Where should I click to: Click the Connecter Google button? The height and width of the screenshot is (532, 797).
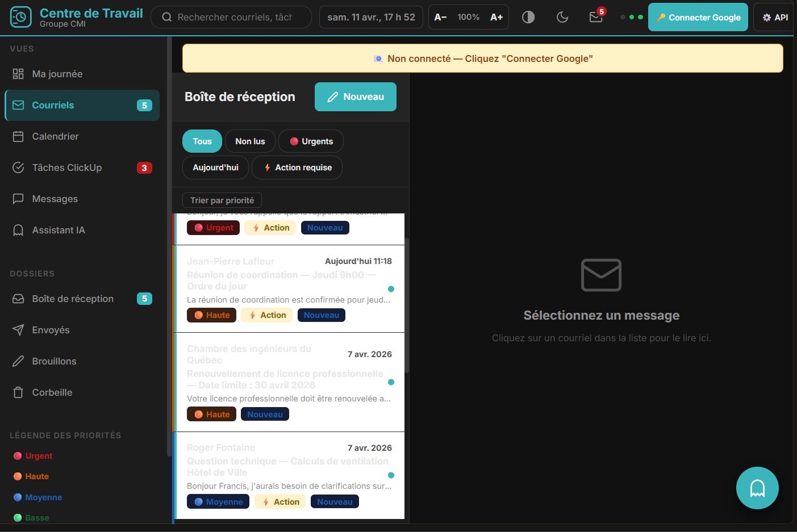[x=698, y=17]
